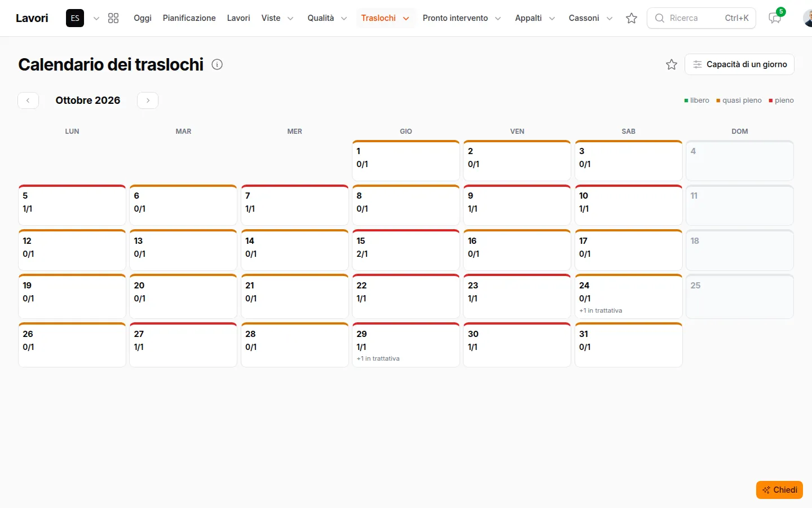The width and height of the screenshot is (812, 508).
Task: Select day 5 cell showing 1/1
Action: (x=72, y=205)
